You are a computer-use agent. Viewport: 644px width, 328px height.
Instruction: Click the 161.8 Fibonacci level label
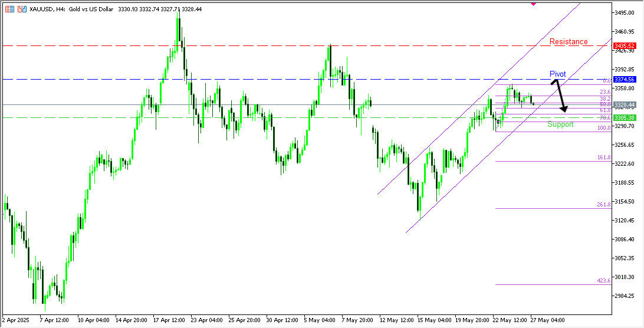click(x=603, y=158)
